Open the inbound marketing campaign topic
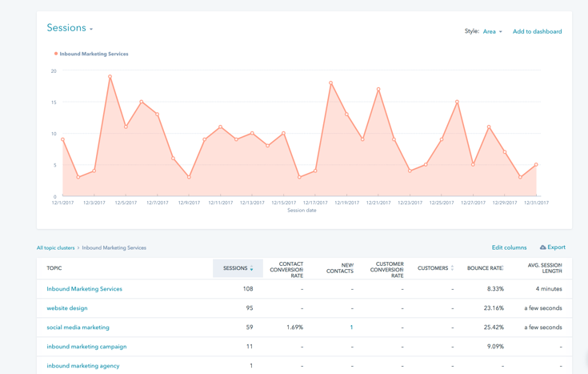 (86, 347)
